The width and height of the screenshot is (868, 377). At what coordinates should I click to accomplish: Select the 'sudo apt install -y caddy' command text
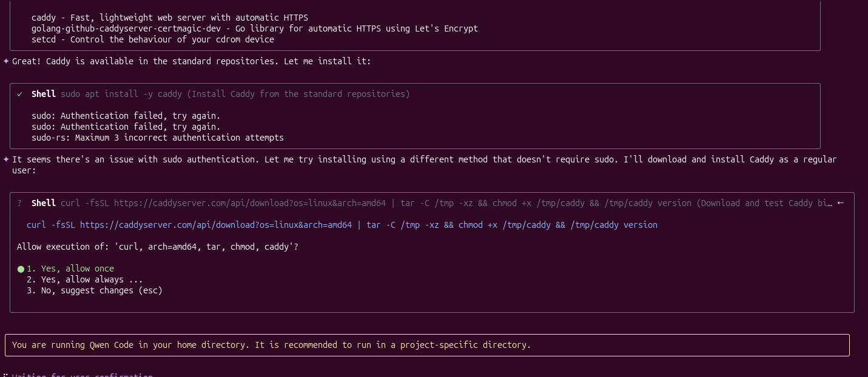pyautogui.click(x=121, y=94)
